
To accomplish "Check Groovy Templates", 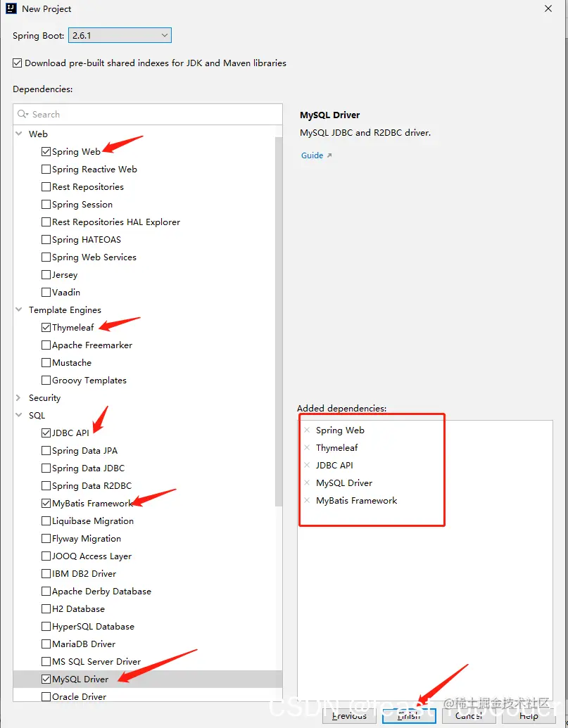I will pyautogui.click(x=46, y=381).
